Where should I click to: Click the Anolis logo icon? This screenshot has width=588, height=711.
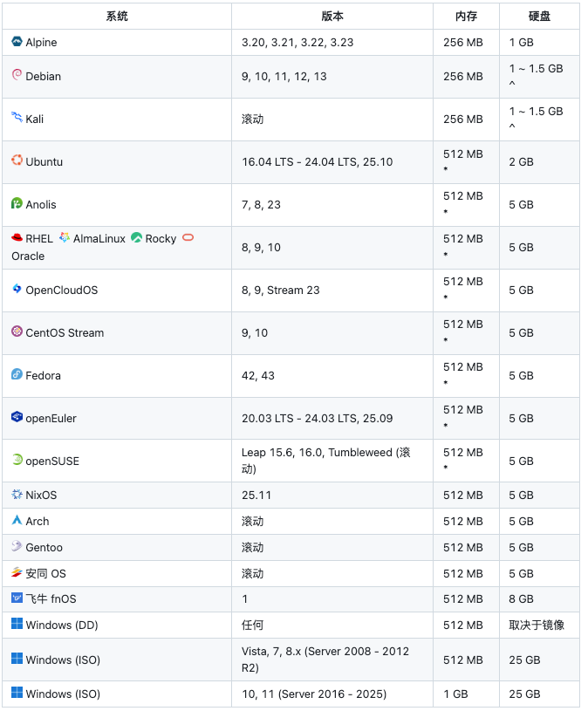point(17,203)
